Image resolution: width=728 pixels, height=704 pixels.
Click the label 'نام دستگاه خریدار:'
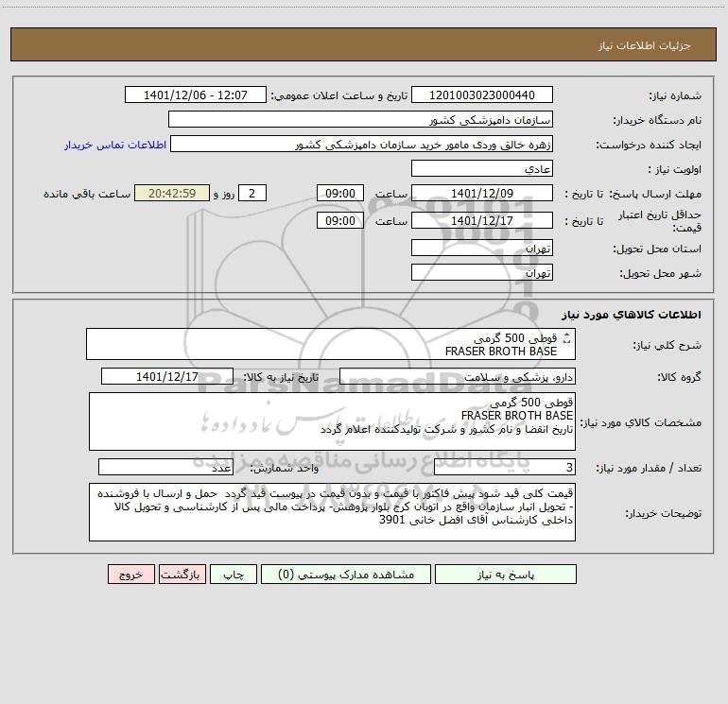[x=657, y=121]
